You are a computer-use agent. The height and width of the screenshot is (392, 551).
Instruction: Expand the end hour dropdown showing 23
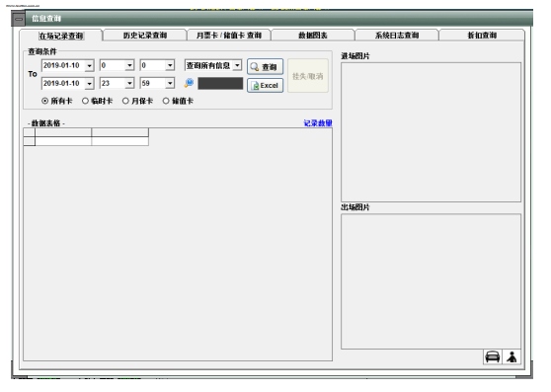129,84
